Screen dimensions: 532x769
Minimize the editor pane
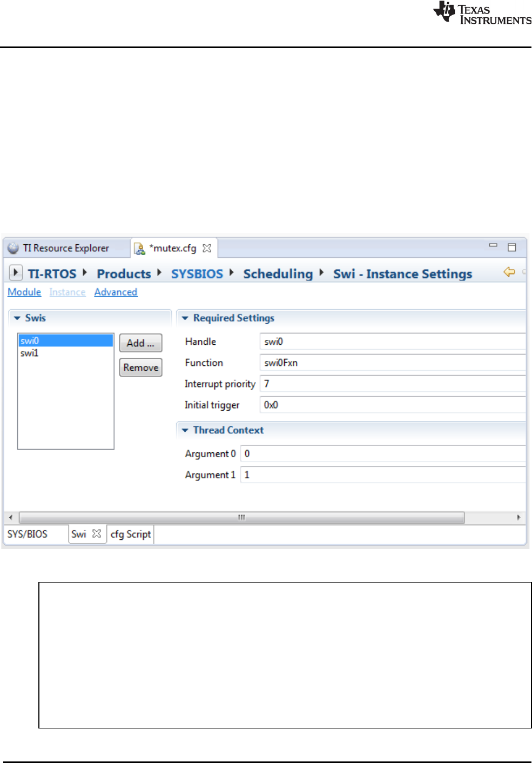coord(493,245)
